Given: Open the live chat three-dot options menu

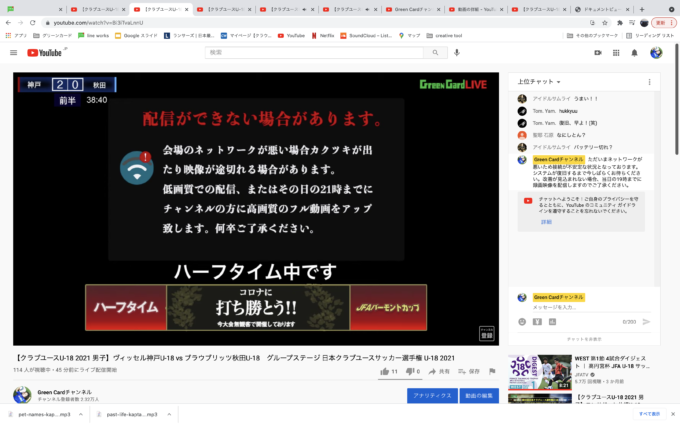Looking at the screenshot, I should (x=649, y=82).
